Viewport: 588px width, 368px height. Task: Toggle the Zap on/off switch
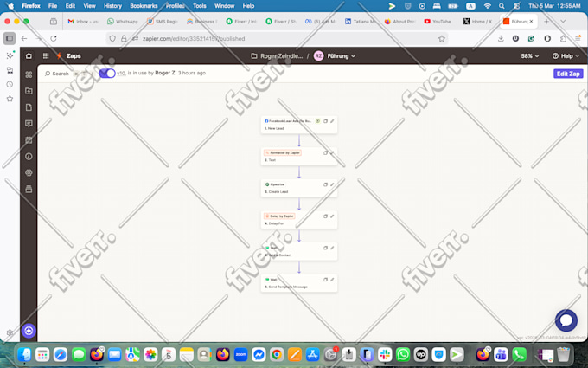click(x=107, y=74)
